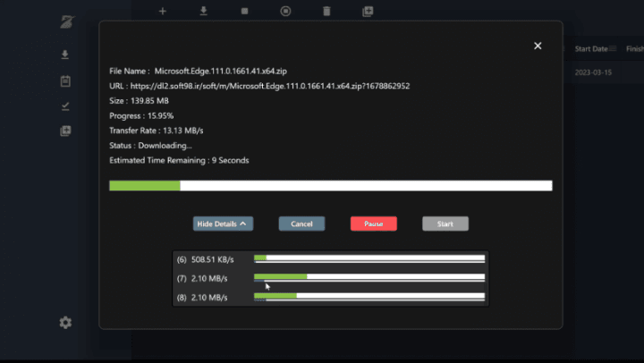Click the Start Date column header
Screen dimensions: 644x363
[591, 49]
